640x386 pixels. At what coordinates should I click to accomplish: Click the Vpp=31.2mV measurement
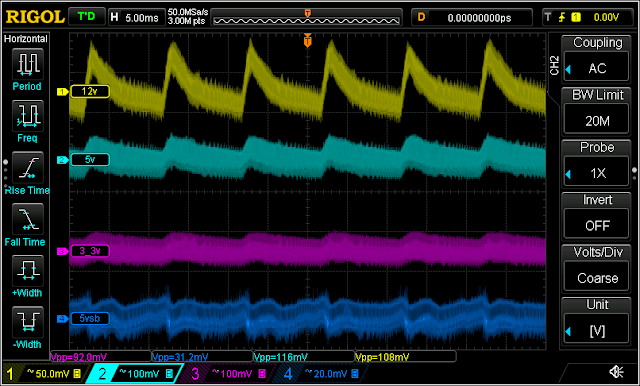click(202, 357)
